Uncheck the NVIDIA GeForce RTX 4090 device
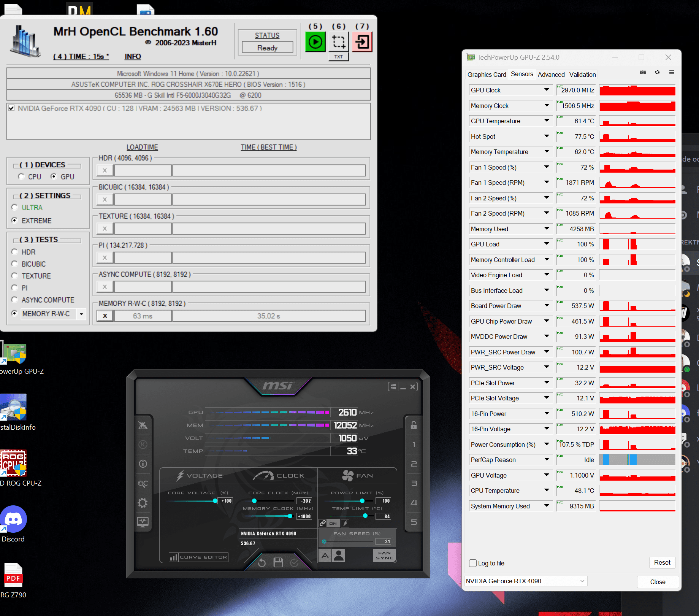Viewport: 699px width, 616px height. tap(11, 108)
